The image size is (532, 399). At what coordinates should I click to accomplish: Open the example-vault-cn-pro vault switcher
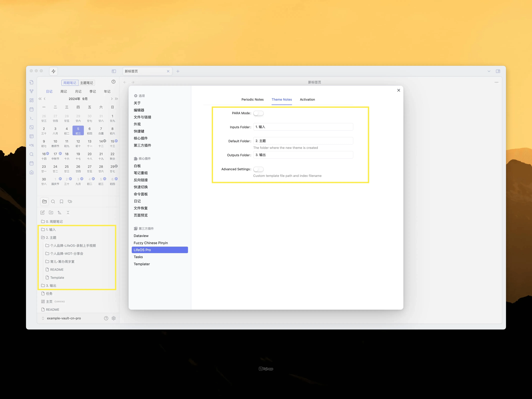64,318
